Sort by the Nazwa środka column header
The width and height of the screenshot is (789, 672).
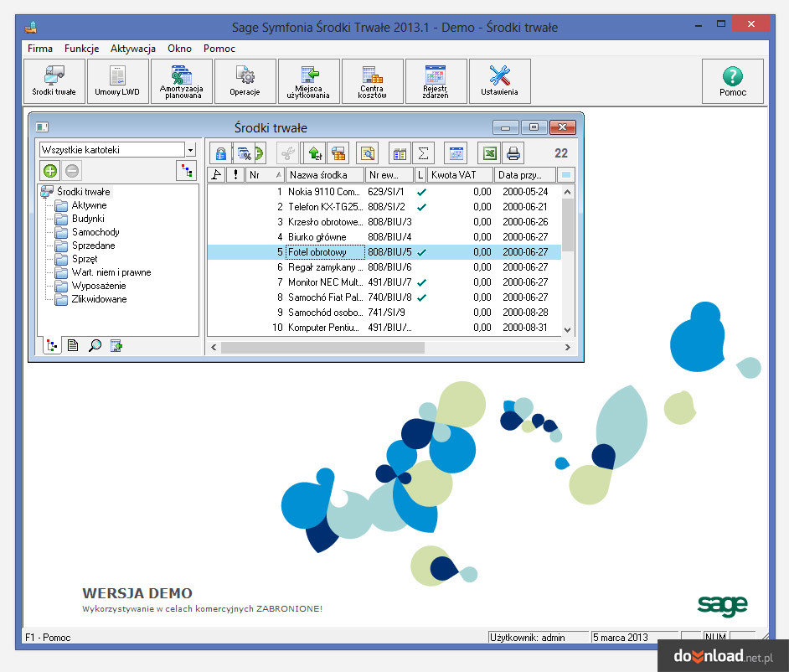click(x=325, y=174)
